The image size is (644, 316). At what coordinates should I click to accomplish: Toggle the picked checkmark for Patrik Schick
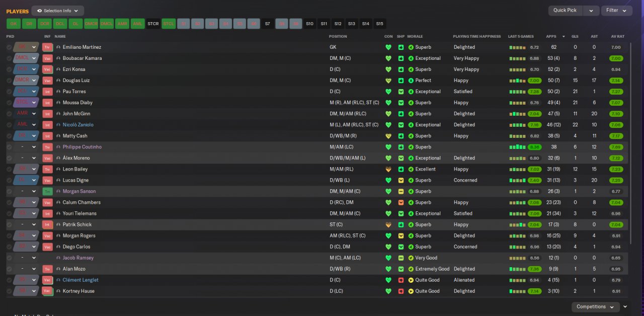pos(9,224)
